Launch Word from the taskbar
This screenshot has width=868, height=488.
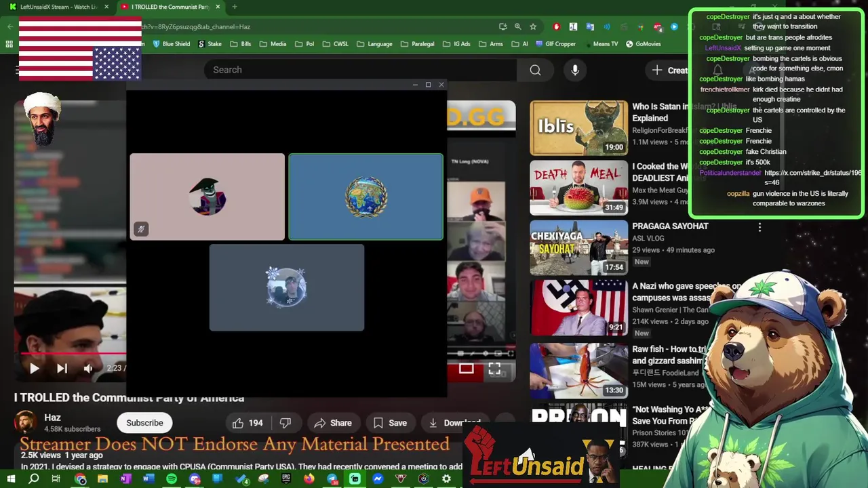tap(149, 479)
